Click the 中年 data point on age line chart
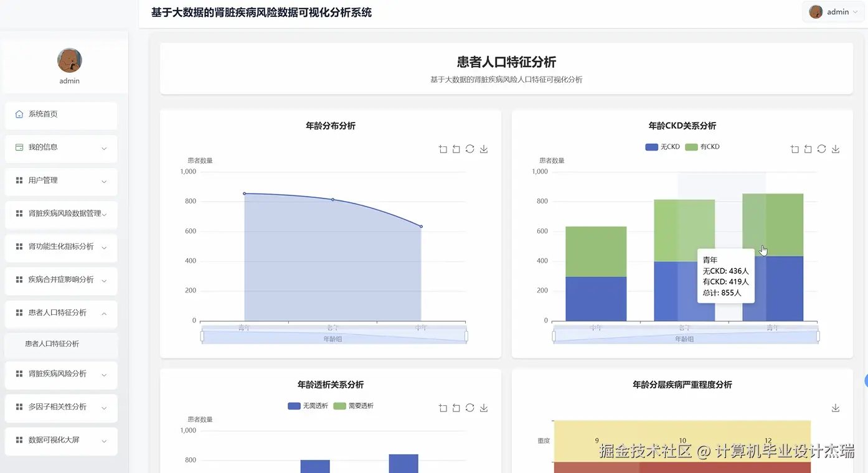This screenshot has height=473, width=868. pyautogui.click(x=421, y=227)
